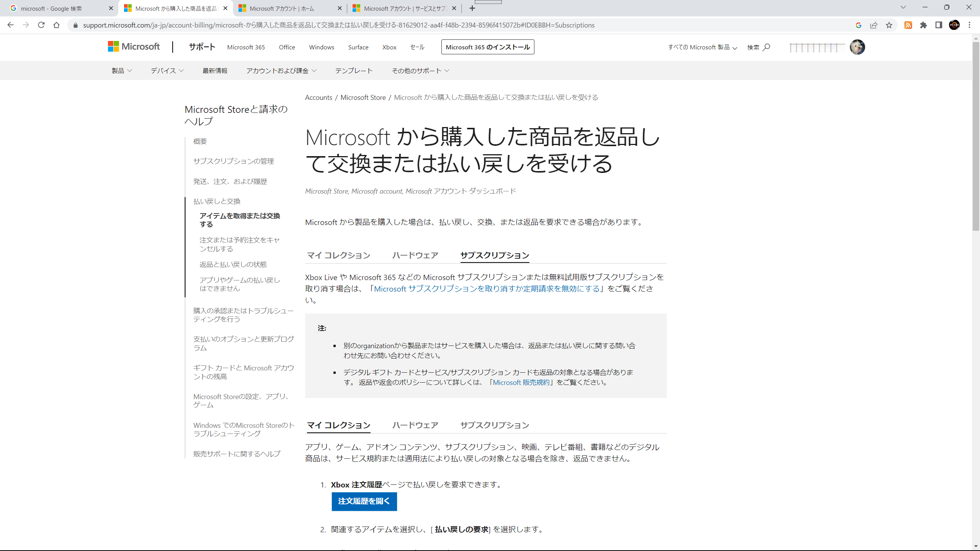Open the Extensions puzzle icon
Screen dimensions: 980x551
pos(923,25)
